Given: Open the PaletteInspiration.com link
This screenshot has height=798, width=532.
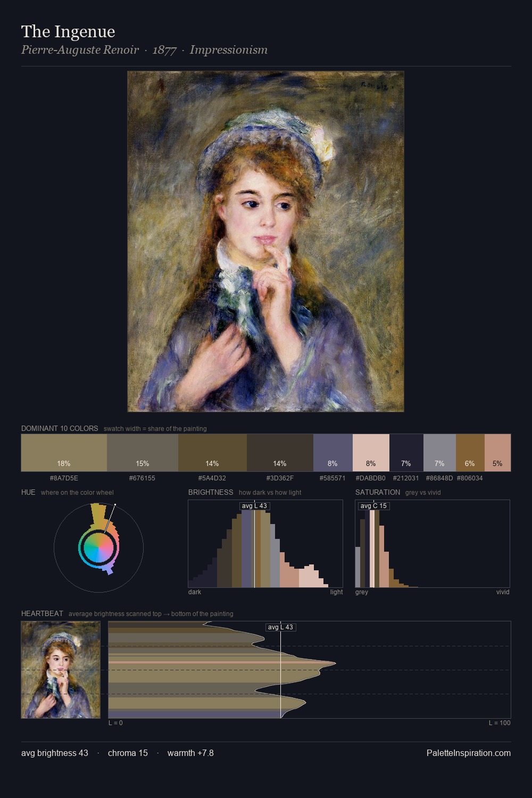Looking at the screenshot, I should [x=469, y=753].
